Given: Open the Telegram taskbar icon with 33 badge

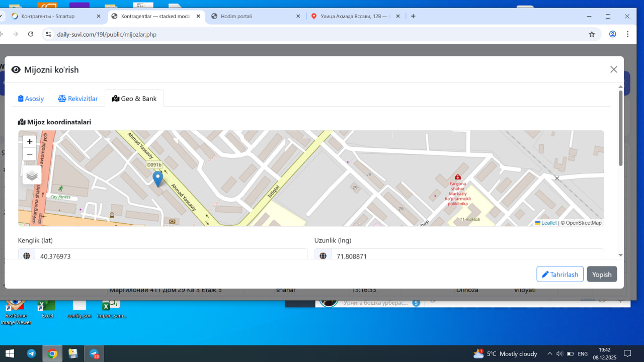Looking at the screenshot, I should (94, 353).
